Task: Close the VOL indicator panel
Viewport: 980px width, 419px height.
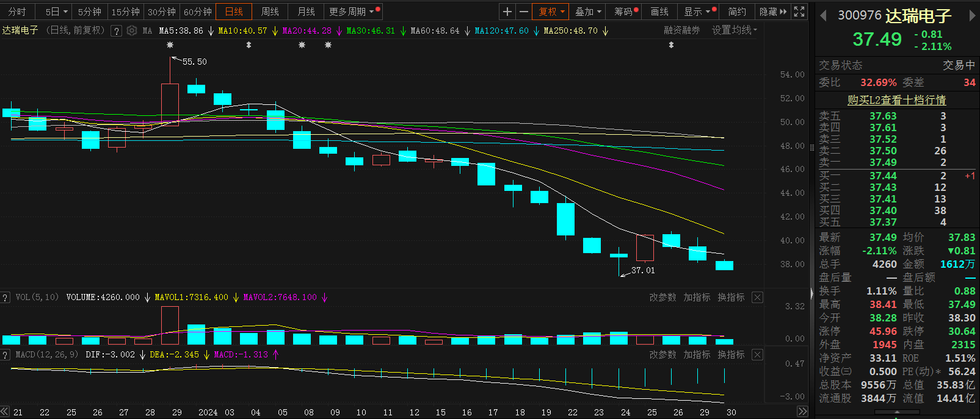Action: pos(757,298)
